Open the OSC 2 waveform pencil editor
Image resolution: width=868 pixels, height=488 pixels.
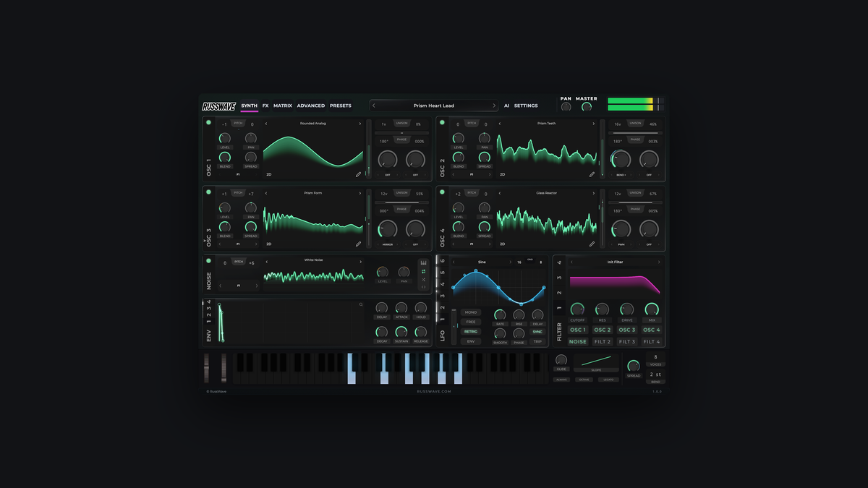point(592,174)
